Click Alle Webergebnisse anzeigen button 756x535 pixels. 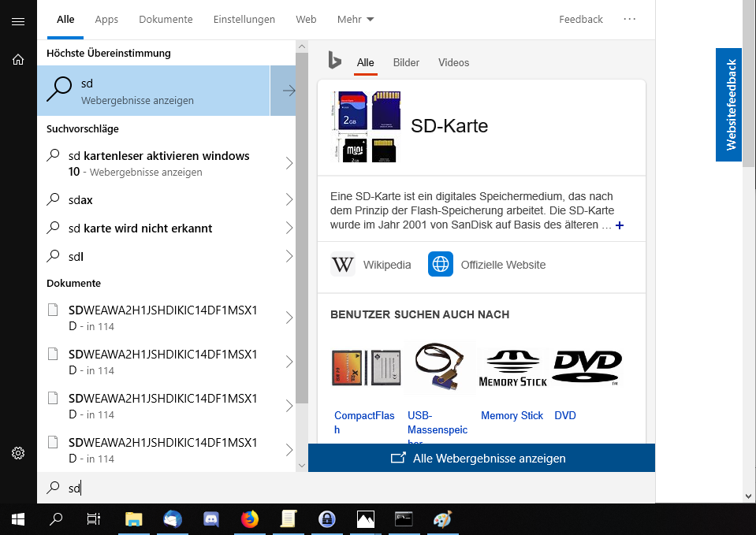482,458
